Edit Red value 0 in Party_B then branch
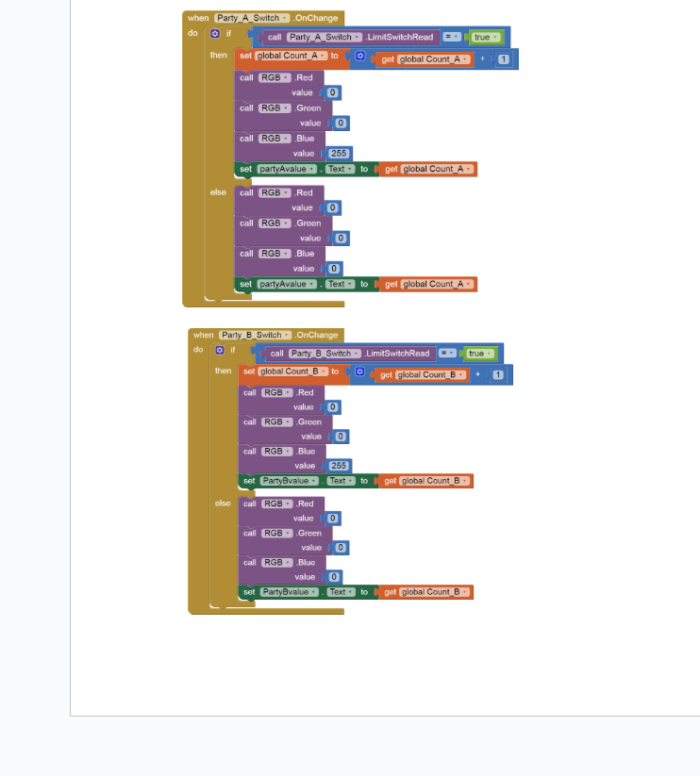The image size is (700, 776). pos(333,407)
